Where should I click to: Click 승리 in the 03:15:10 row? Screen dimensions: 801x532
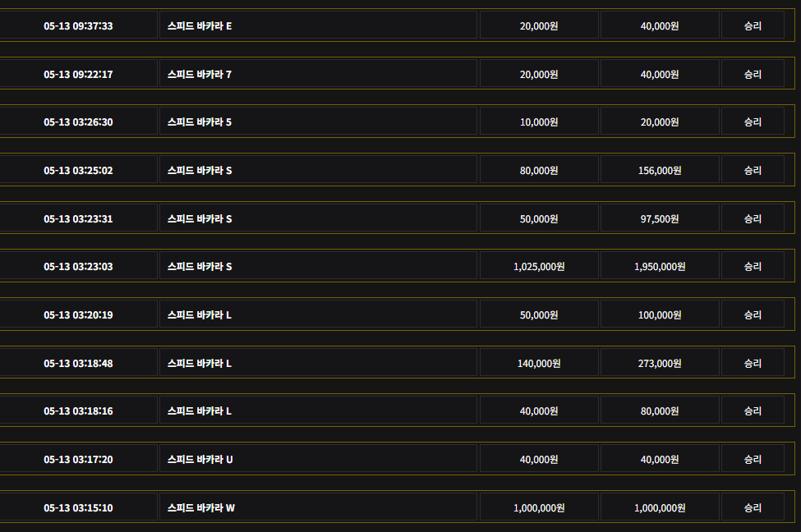753,508
